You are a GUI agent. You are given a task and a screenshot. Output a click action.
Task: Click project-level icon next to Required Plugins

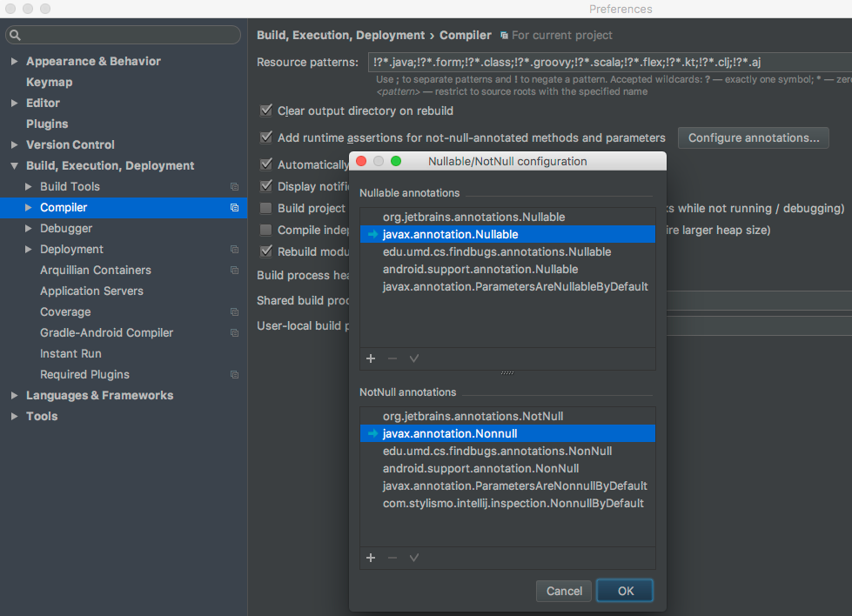[x=234, y=375]
